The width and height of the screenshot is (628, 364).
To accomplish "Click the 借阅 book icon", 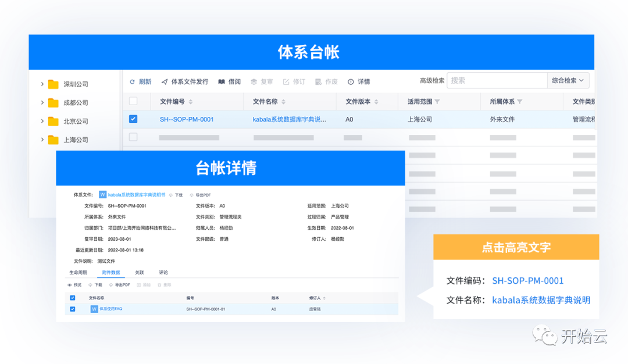I will tap(222, 82).
